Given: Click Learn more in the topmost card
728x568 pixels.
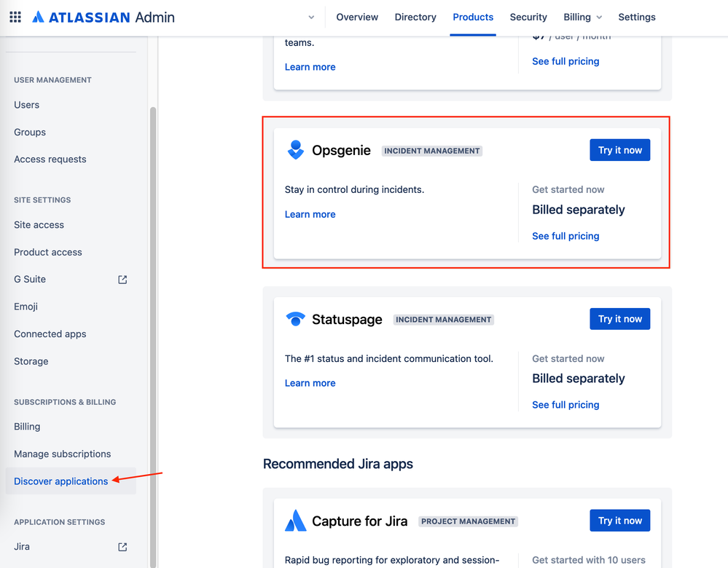Looking at the screenshot, I should pos(310,67).
